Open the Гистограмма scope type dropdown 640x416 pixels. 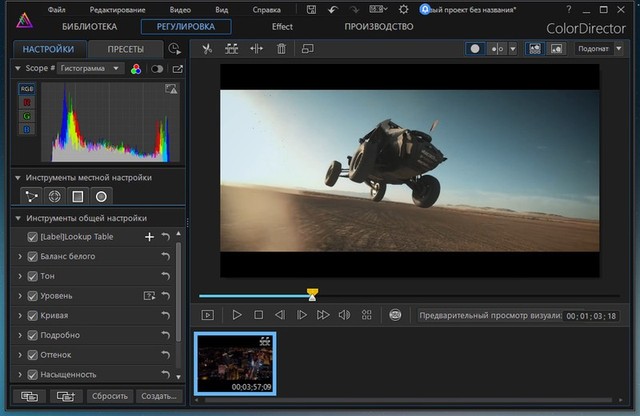[x=88, y=69]
